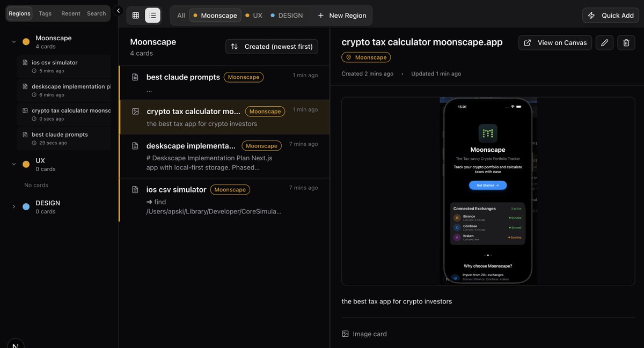Click document icon on deskscape implementation row
This screenshot has height=348, width=644.
(135, 146)
